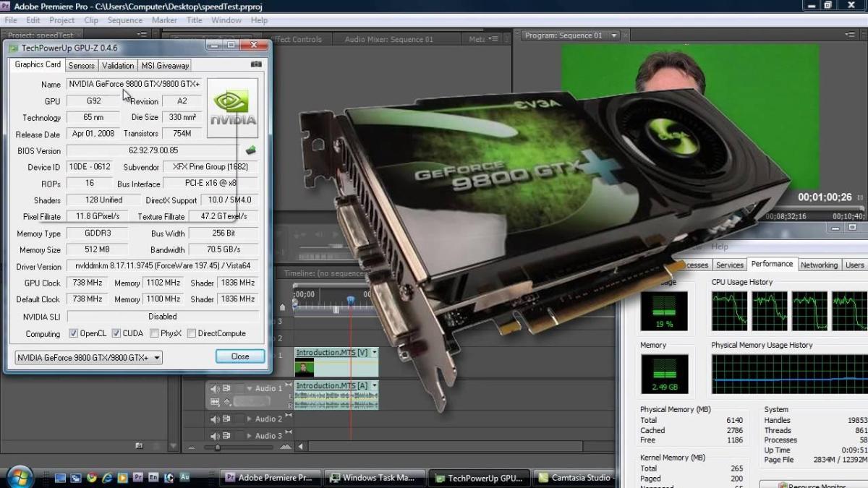Open the Title menu
Image resolution: width=868 pixels, height=488 pixels.
[195, 20]
